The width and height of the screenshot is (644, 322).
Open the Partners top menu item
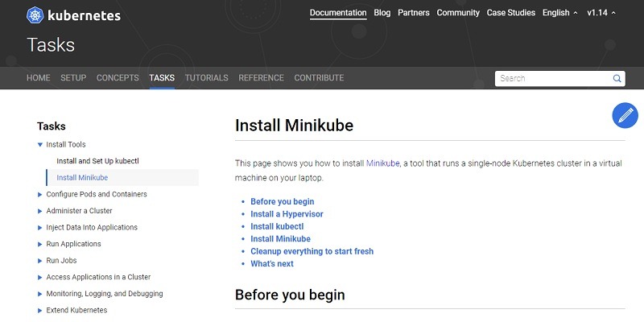pyautogui.click(x=414, y=13)
